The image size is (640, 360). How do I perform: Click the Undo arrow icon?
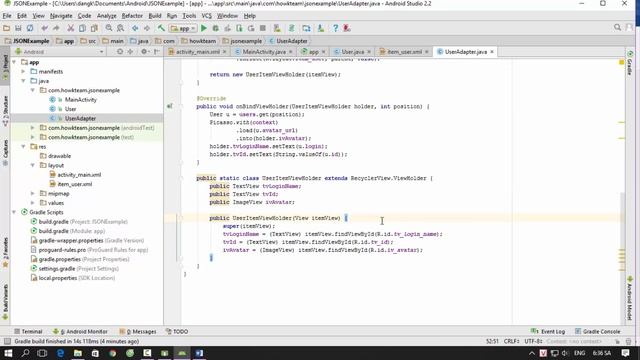(44, 28)
